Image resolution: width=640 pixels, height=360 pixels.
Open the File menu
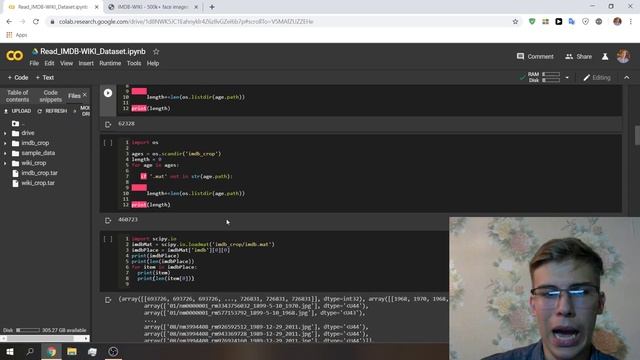pyautogui.click(x=34, y=63)
